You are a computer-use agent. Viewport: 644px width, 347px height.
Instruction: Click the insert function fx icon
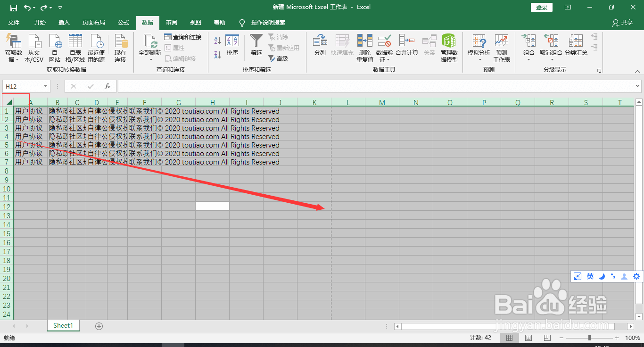pyautogui.click(x=107, y=86)
